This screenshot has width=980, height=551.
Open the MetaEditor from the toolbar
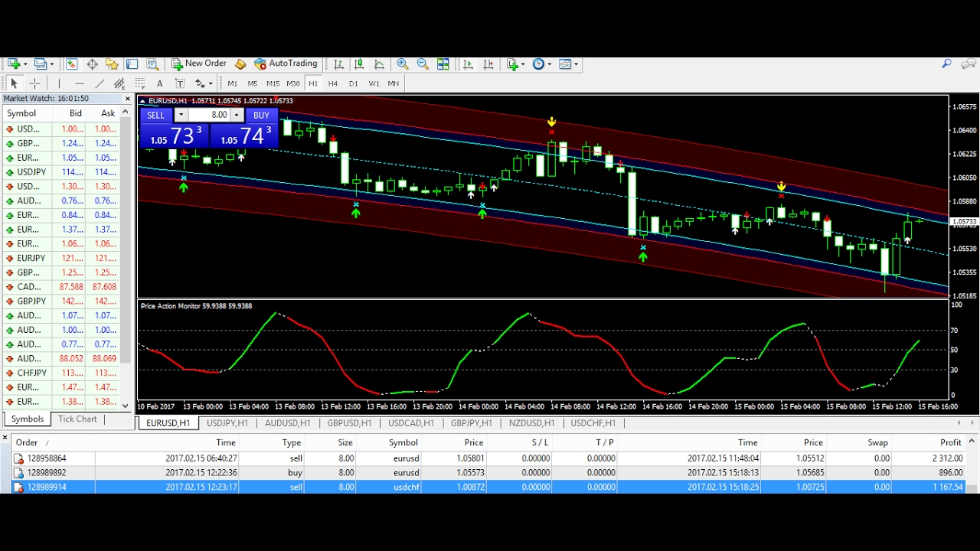point(240,64)
